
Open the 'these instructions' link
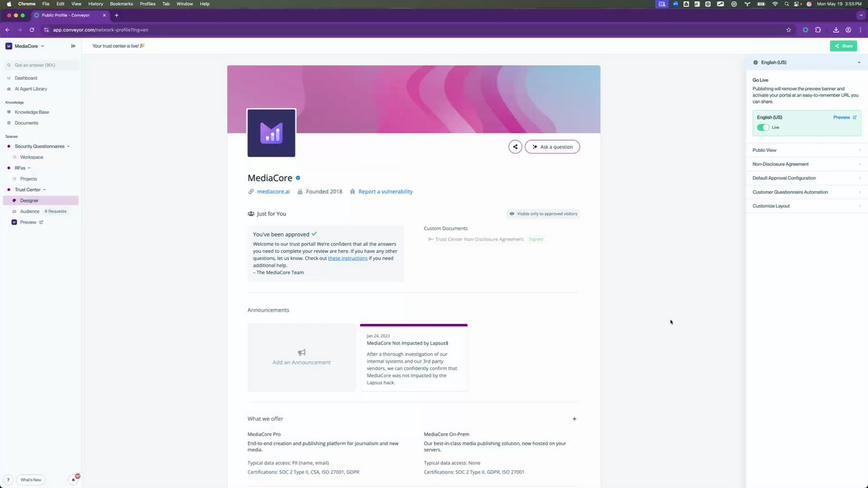[347, 258]
